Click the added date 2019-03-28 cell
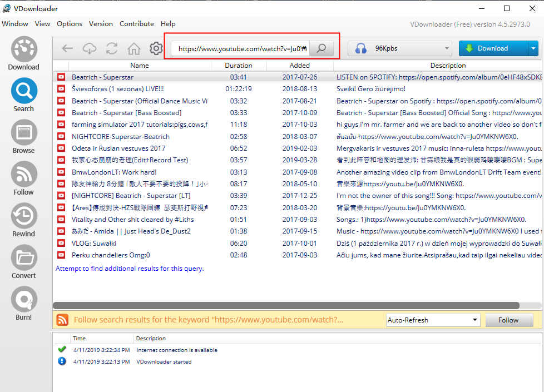The width and height of the screenshot is (544, 392). (300, 160)
